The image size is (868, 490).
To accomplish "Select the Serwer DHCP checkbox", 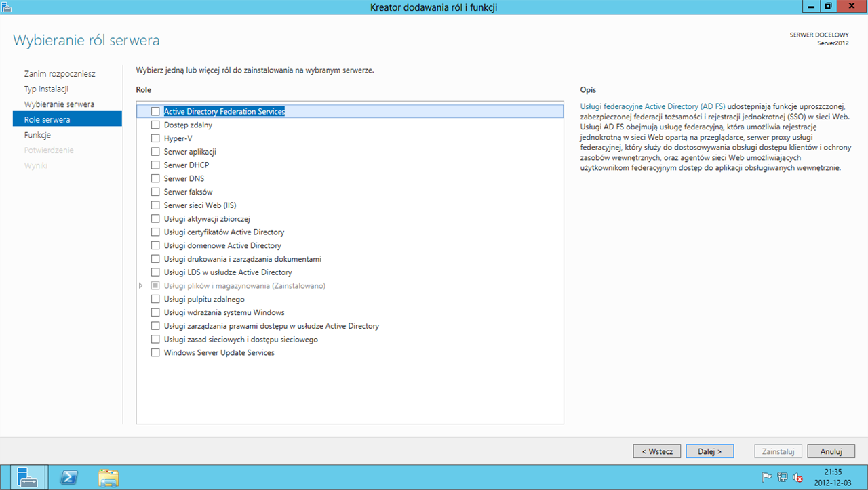I will click(155, 165).
